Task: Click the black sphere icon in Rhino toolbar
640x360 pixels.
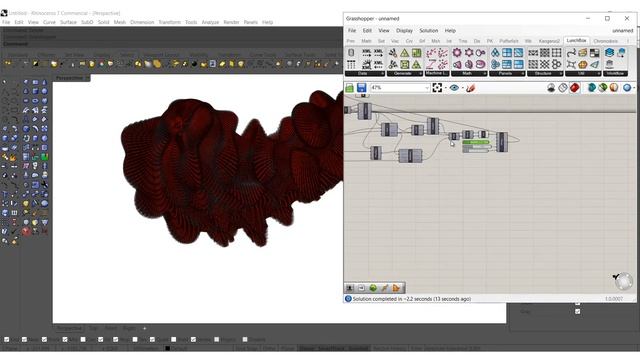Action: tap(194, 64)
